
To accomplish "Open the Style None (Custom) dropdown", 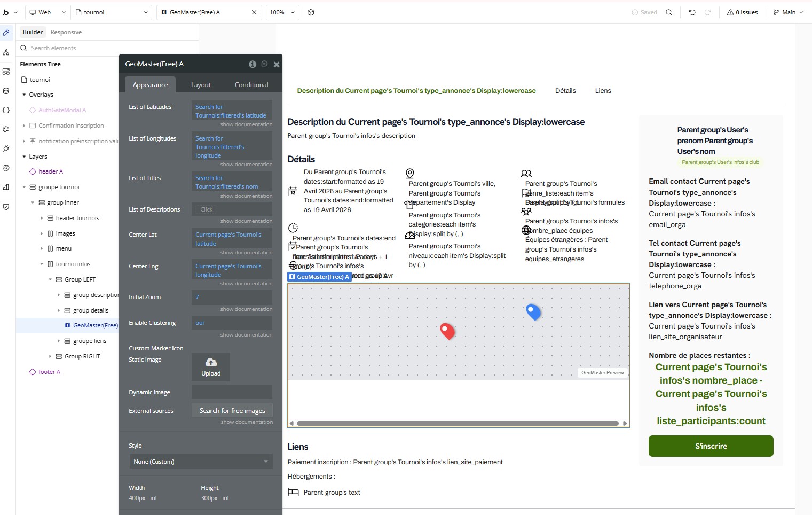I will tap(201, 462).
